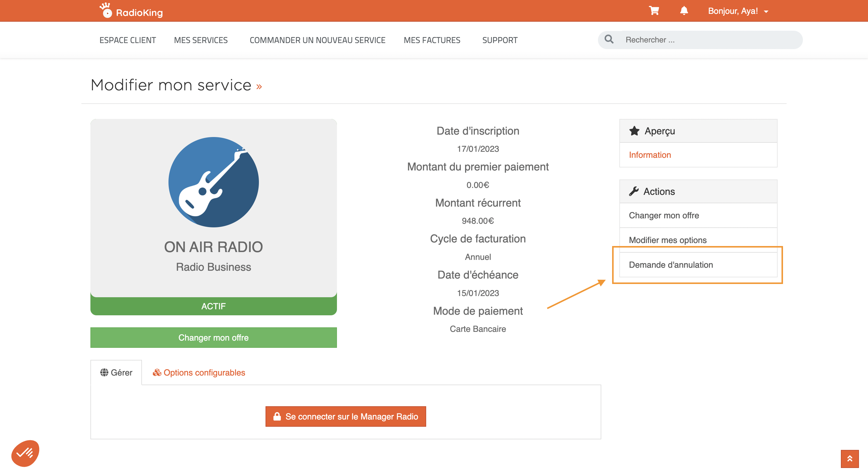Click Se connecter sur le Manager Radio
The image size is (868, 474).
click(346, 416)
